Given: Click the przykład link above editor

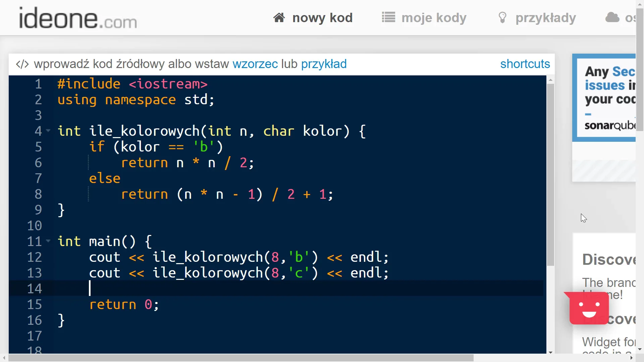Looking at the screenshot, I should tap(324, 64).
